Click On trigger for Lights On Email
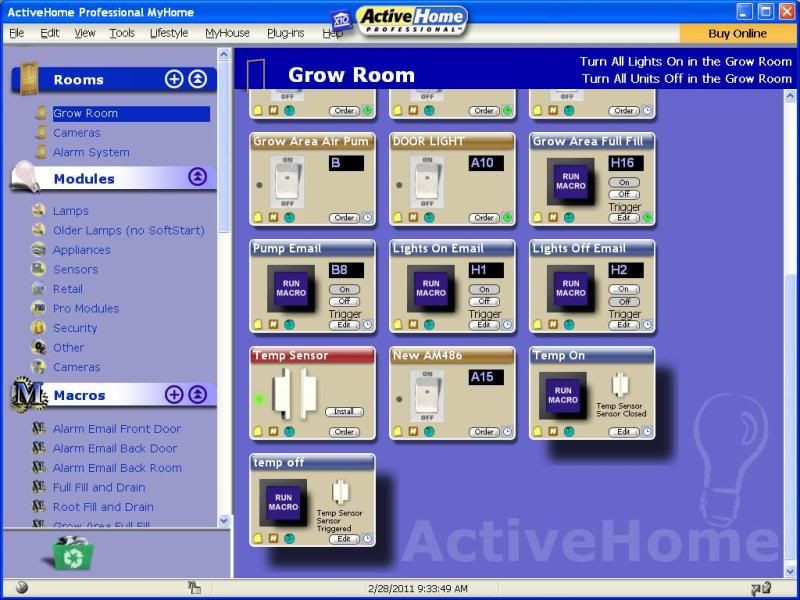Viewport: 800px width, 600px height. [484, 289]
